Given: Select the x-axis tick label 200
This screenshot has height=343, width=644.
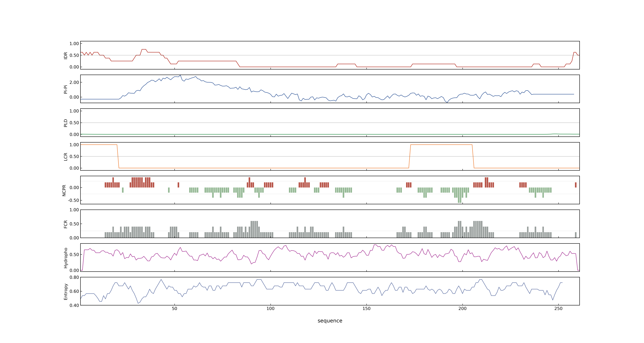Looking at the screenshot, I should click(x=463, y=309).
